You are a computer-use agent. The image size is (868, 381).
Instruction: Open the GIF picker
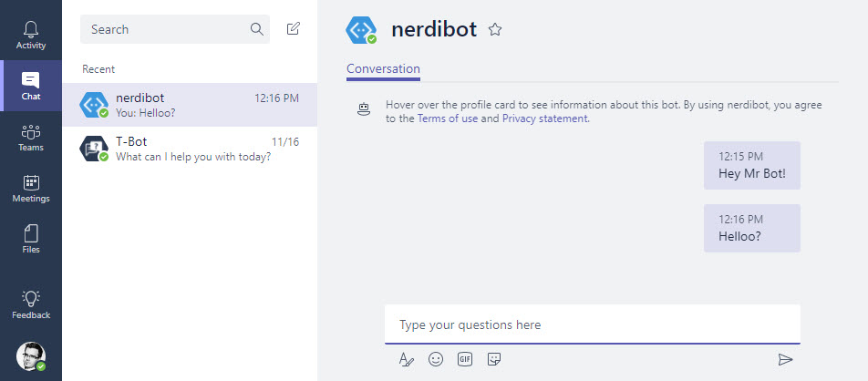click(465, 359)
